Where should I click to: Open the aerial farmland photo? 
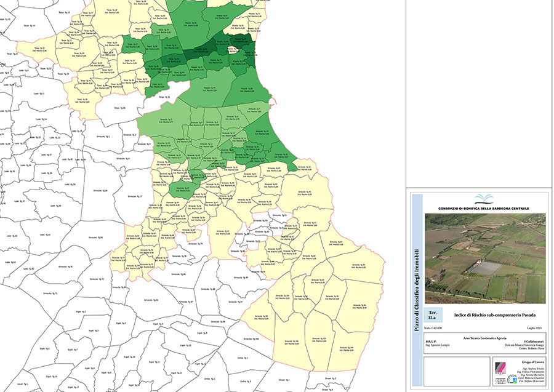point(485,258)
